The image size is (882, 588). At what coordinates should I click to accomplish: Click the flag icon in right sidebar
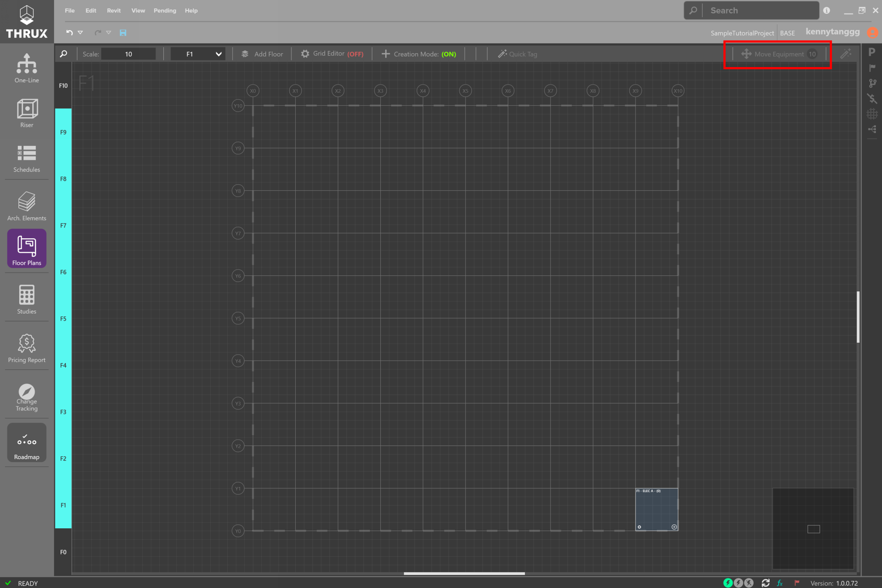[872, 68]
